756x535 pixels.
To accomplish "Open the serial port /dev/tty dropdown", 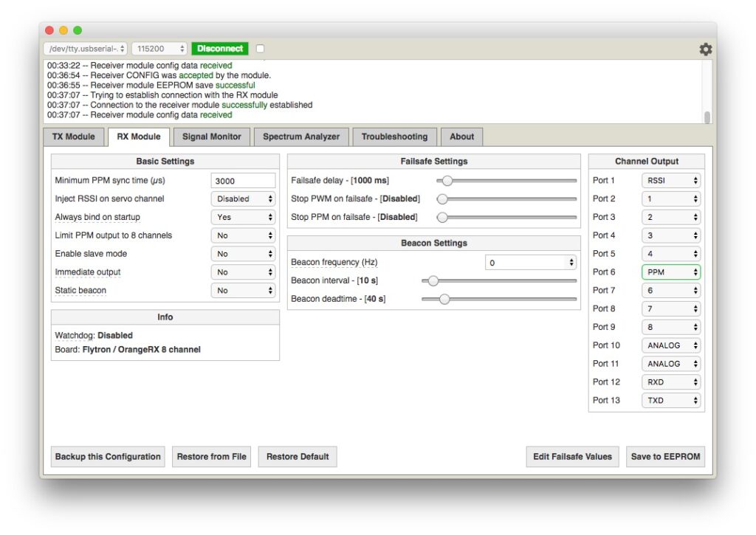I will point(86,49).
